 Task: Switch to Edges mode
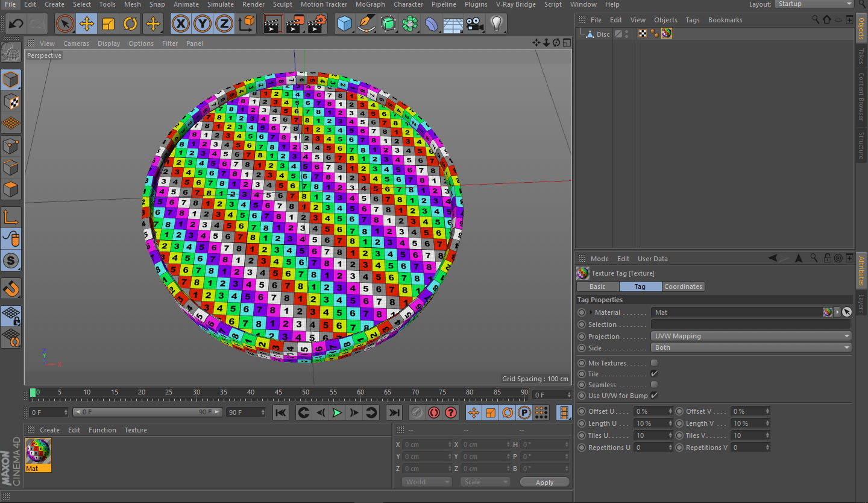(x=11, y=167)
